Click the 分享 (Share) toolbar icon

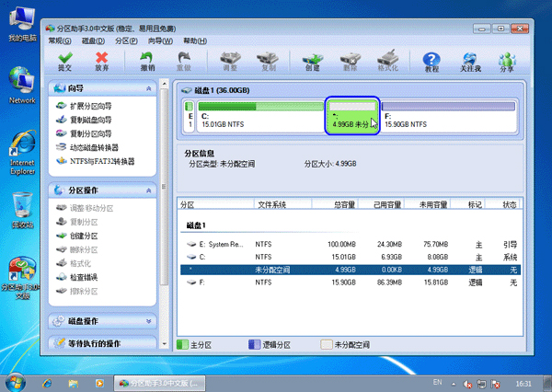pyautogui.click(x=507, y=61)
